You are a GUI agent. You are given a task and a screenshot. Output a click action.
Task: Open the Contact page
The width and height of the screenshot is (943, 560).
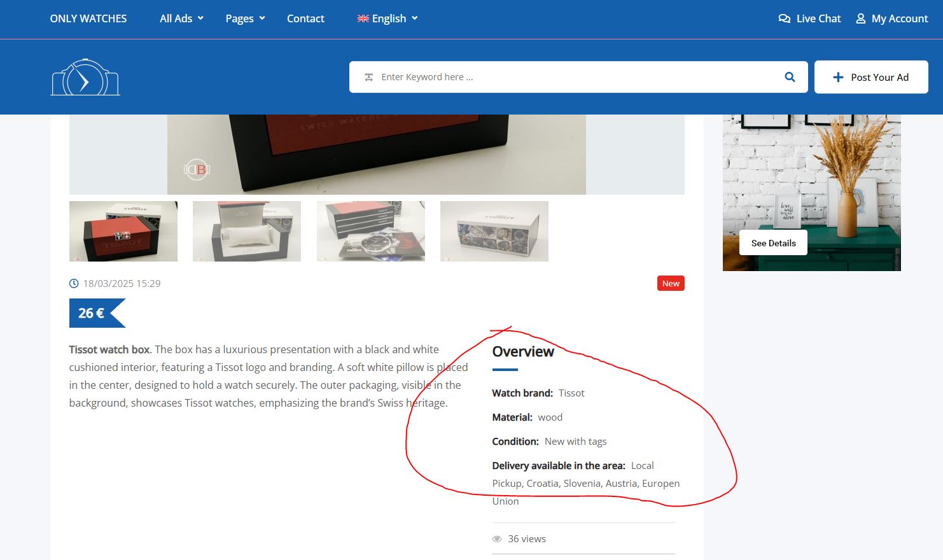coord(305,18)
